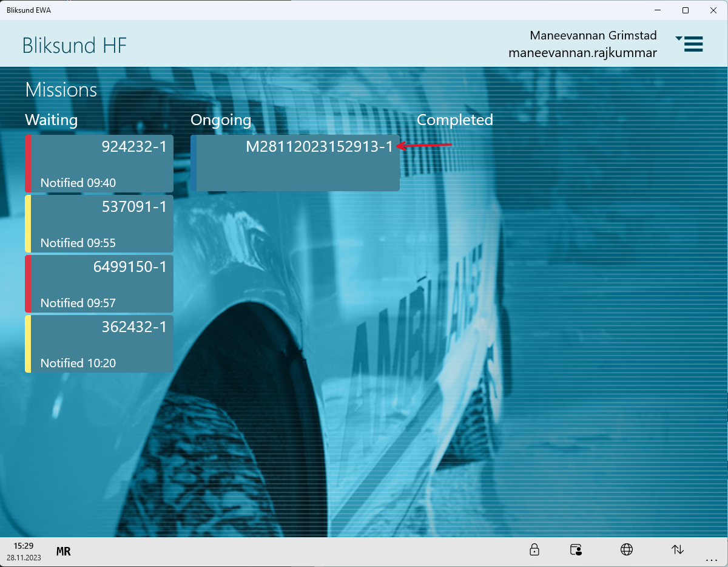Click the MR initials in the status bar
Viewport: 728px width, 567px height.
coord(64,552)
